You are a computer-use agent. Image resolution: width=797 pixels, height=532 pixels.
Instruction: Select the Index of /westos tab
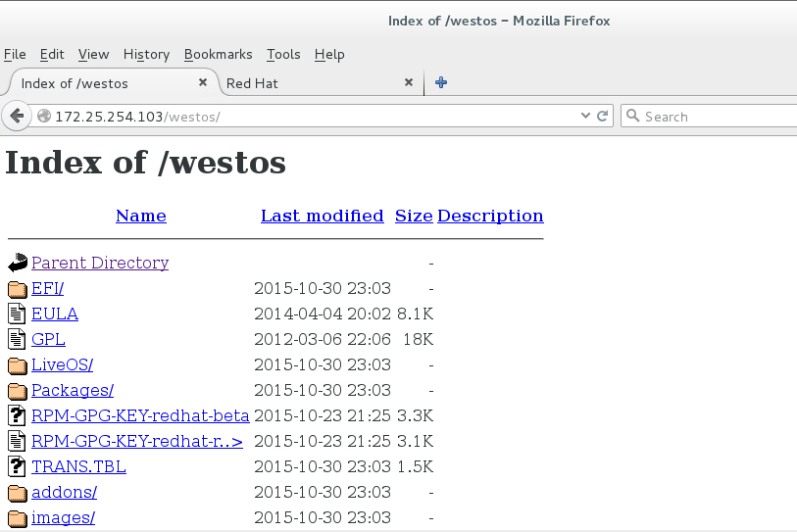(111, 83)
